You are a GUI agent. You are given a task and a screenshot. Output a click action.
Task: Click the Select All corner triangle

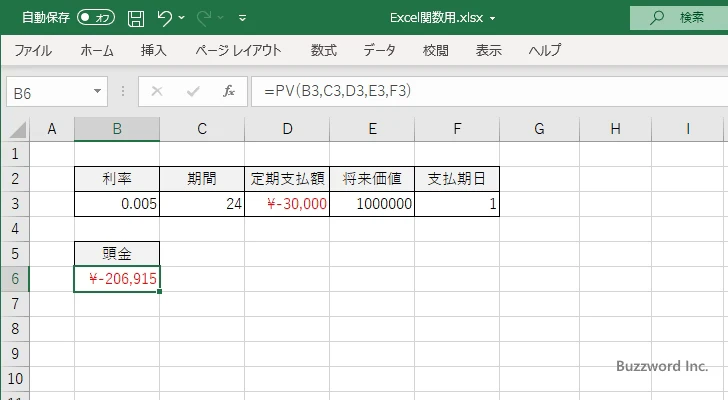pos(18,129)
